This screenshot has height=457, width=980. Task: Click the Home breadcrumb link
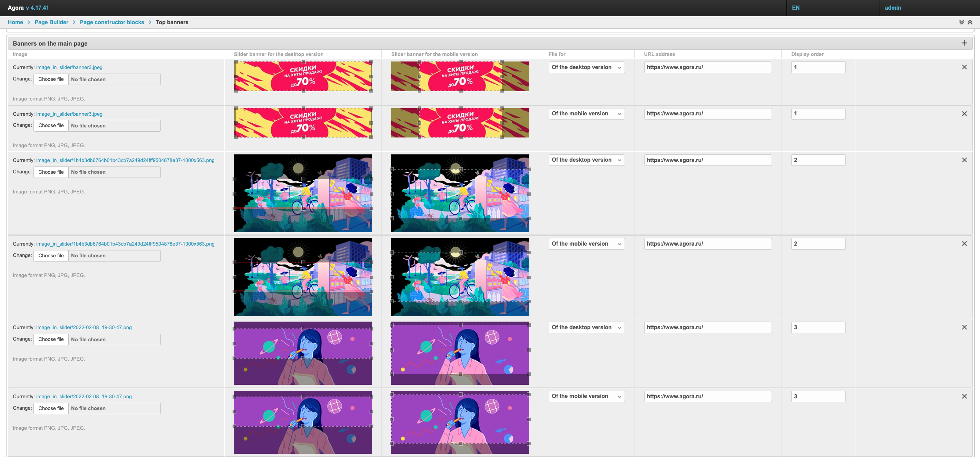tap(15, 22)
